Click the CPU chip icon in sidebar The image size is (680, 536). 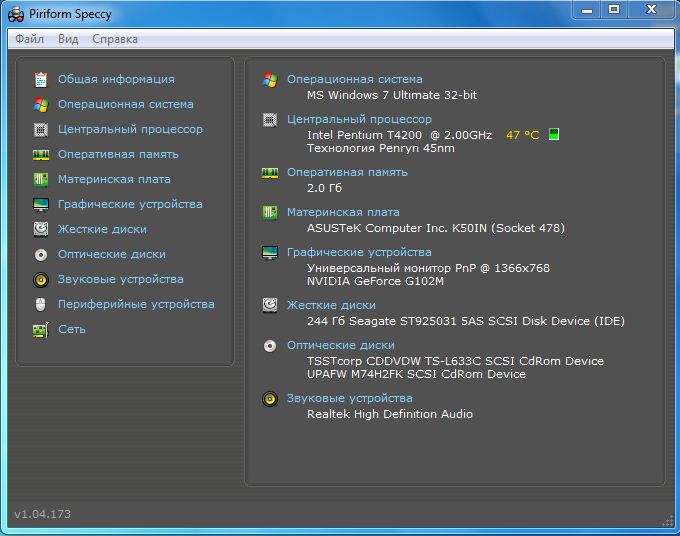click(40, 129)
